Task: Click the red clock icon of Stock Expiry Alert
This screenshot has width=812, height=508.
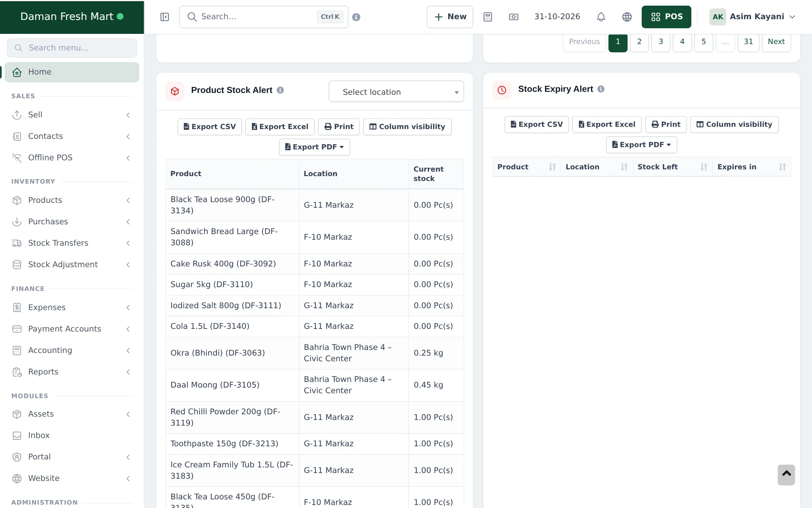Action: click(502, 90)
